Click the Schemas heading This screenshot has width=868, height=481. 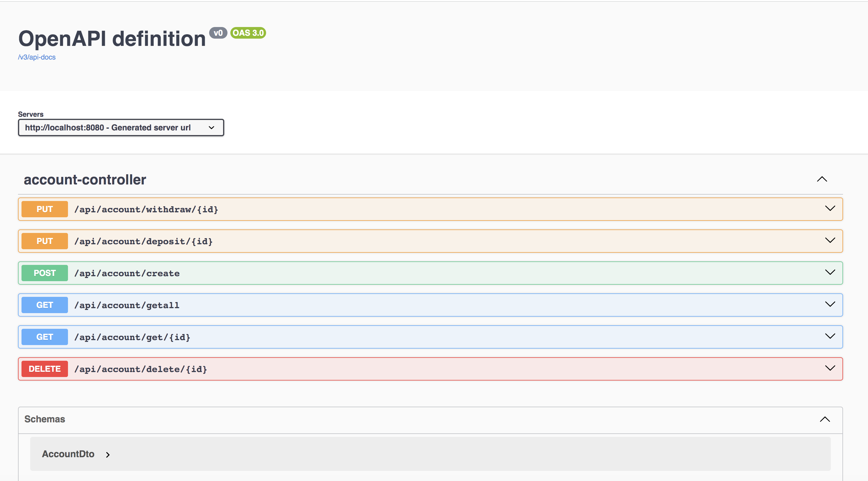[44, 419]
